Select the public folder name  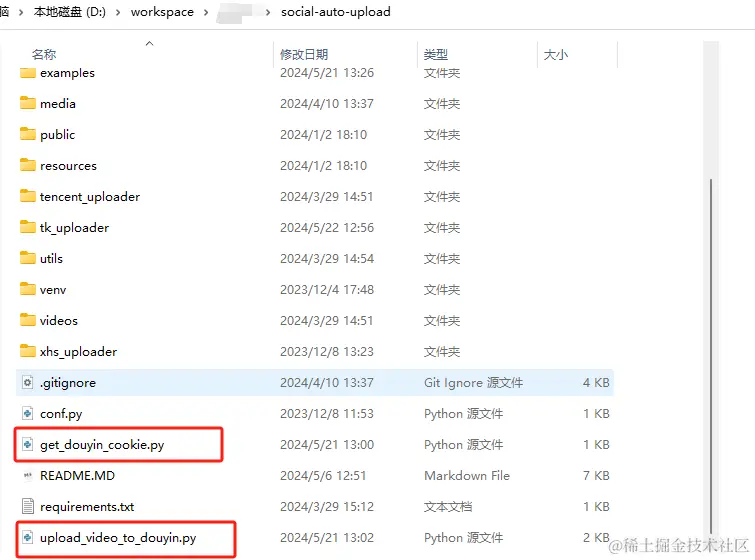click(57, 134)
